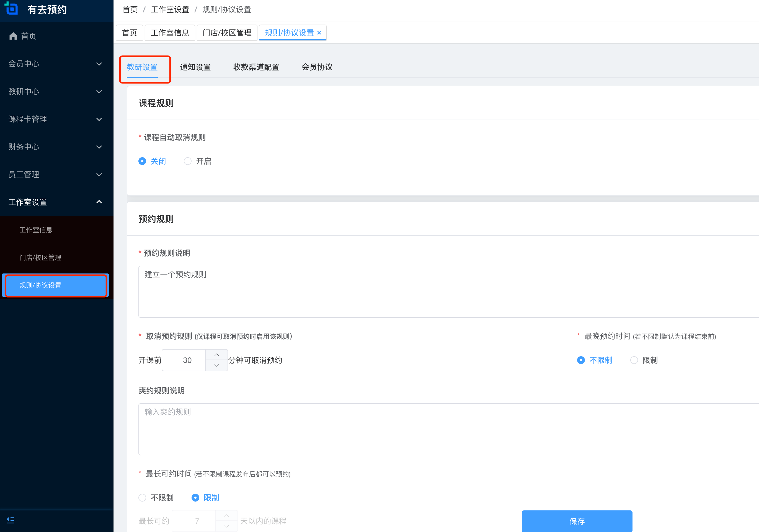
Task: Click the 预约规则 section heading
Action: 156,219
